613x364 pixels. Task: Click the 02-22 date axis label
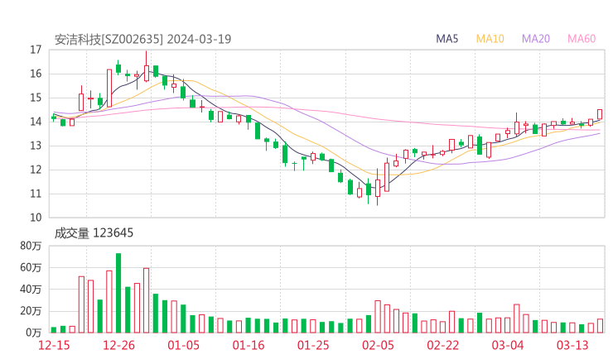click(442, 345)
